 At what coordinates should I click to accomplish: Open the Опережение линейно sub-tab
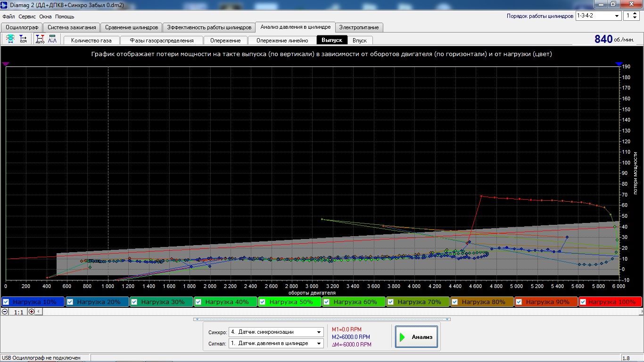(282, 41)
